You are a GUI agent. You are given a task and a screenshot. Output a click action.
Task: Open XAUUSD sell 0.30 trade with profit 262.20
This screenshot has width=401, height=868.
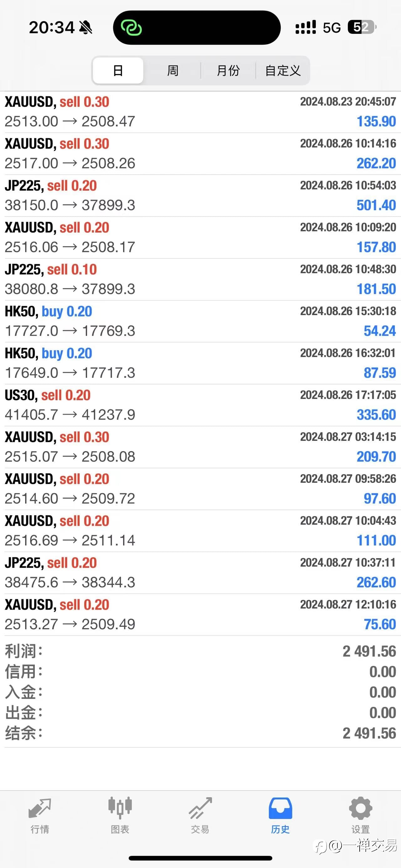200,154
